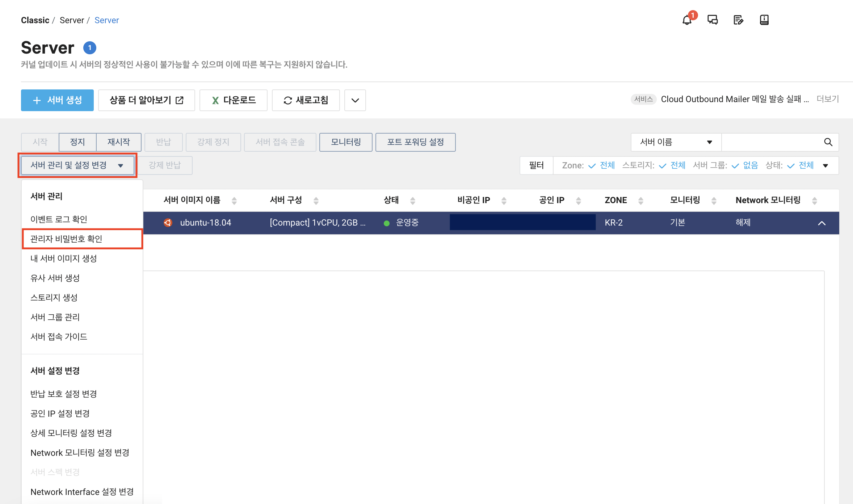Sort by 상태 column arrows
Screen dimensions: 853x504
(x=412, y=201)
